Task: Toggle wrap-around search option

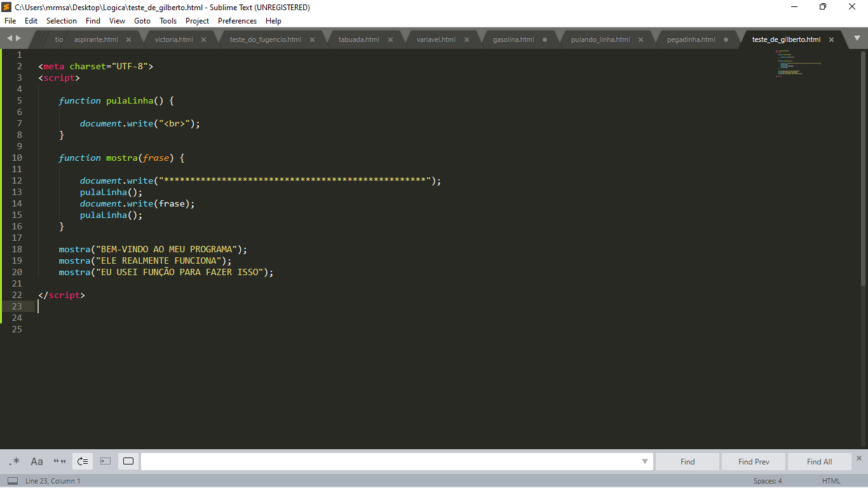Action: [83, 461]
